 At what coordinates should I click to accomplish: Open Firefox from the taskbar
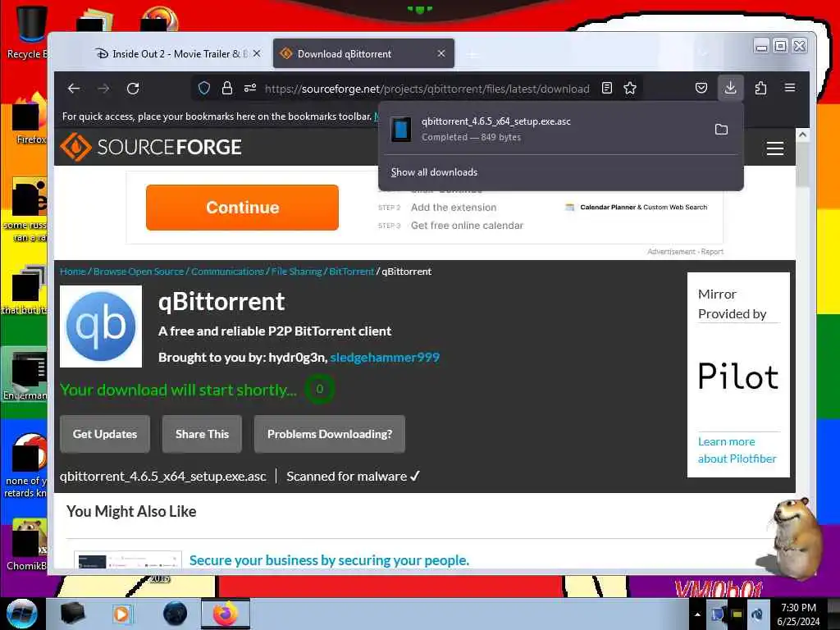226,614
